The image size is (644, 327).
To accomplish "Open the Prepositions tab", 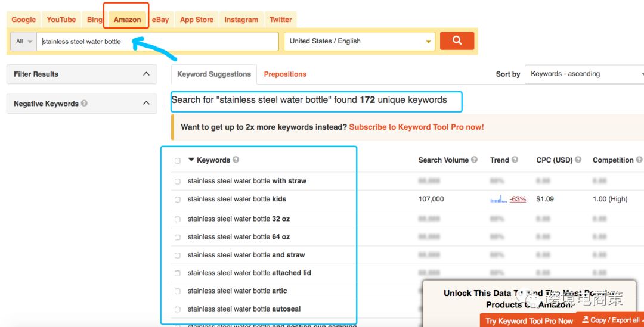I will click(x=285, y=74).
